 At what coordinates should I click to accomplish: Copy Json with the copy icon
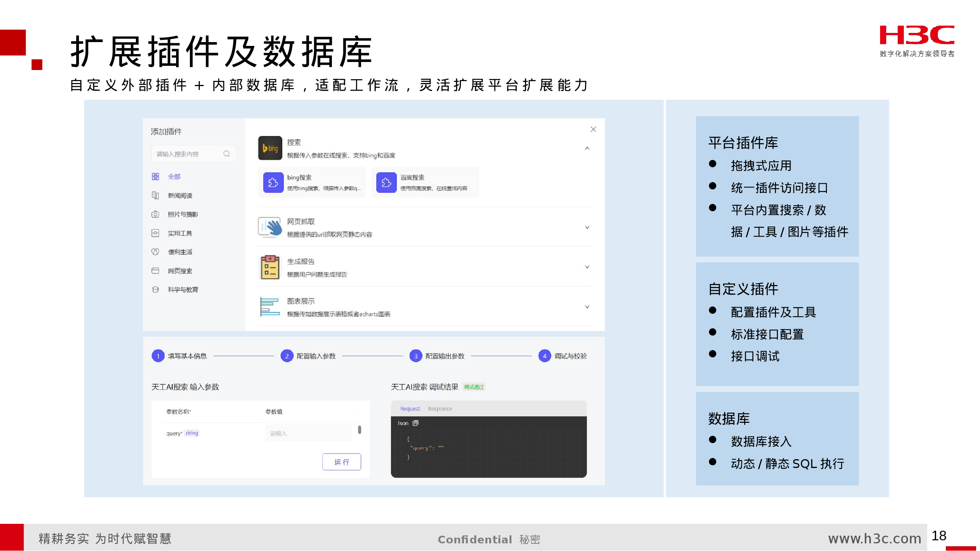(416, 423)
